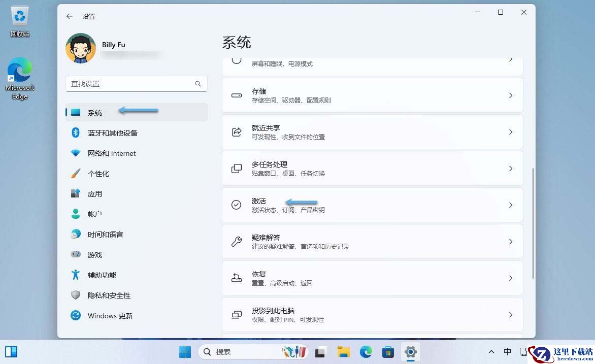Click the 辅助功能 accessibility figure icon
Screen dimensions: 595x364
click(76, 275)
